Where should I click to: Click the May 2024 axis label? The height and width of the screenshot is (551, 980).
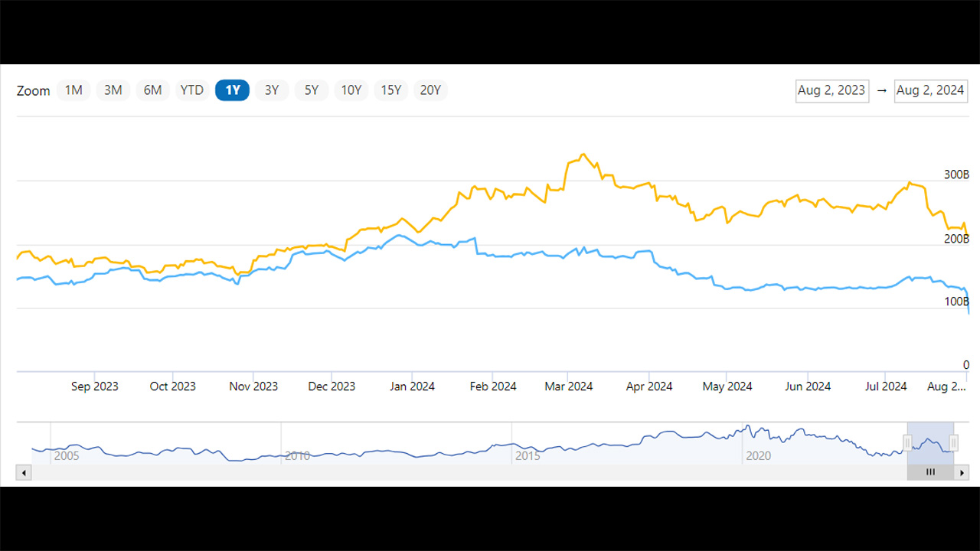click(727, 386)
